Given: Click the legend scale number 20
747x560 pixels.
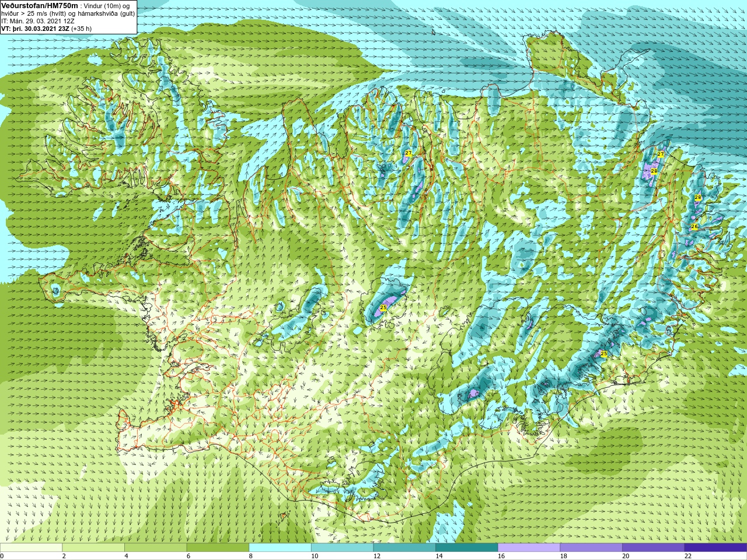Looking at the screenshot, I should click(x=626, y=556).
